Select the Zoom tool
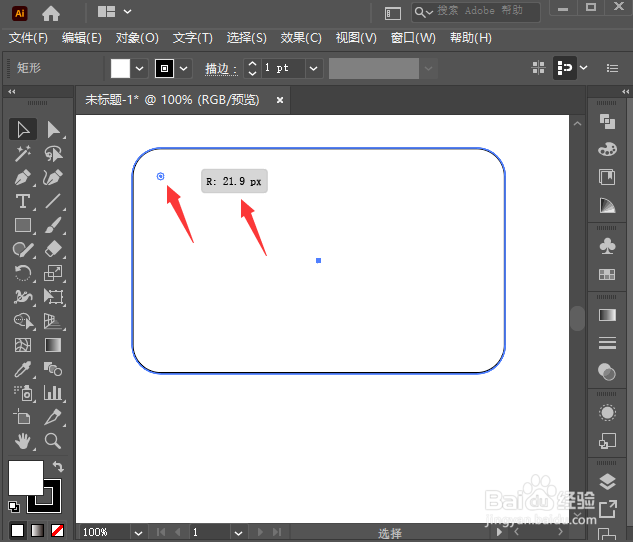633x542 pixels. point(53,441)
